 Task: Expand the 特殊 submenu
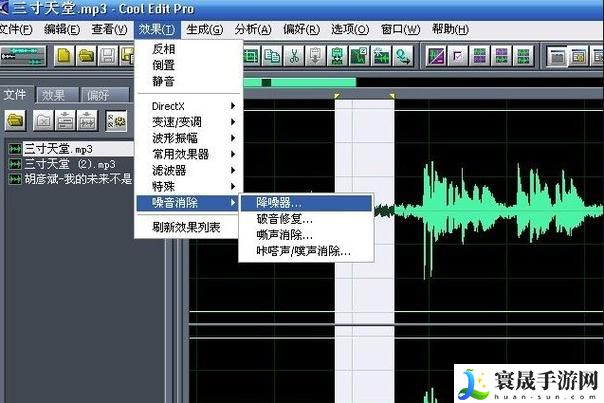pos(189,186)
